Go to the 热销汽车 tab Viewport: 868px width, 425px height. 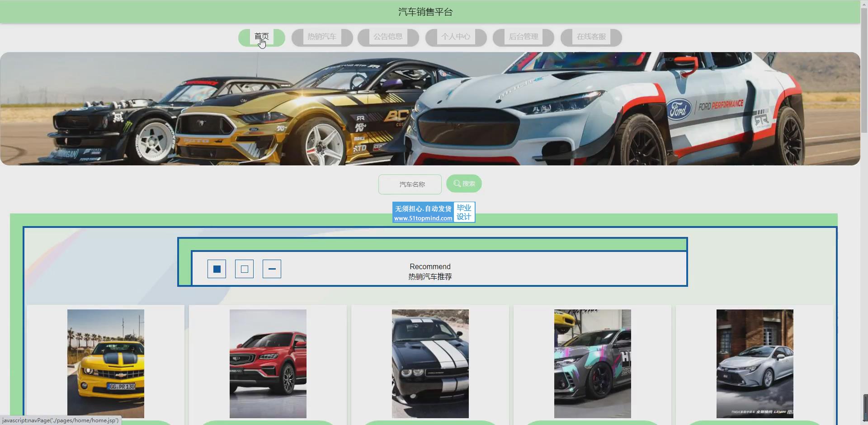click(x=322, y=37)
